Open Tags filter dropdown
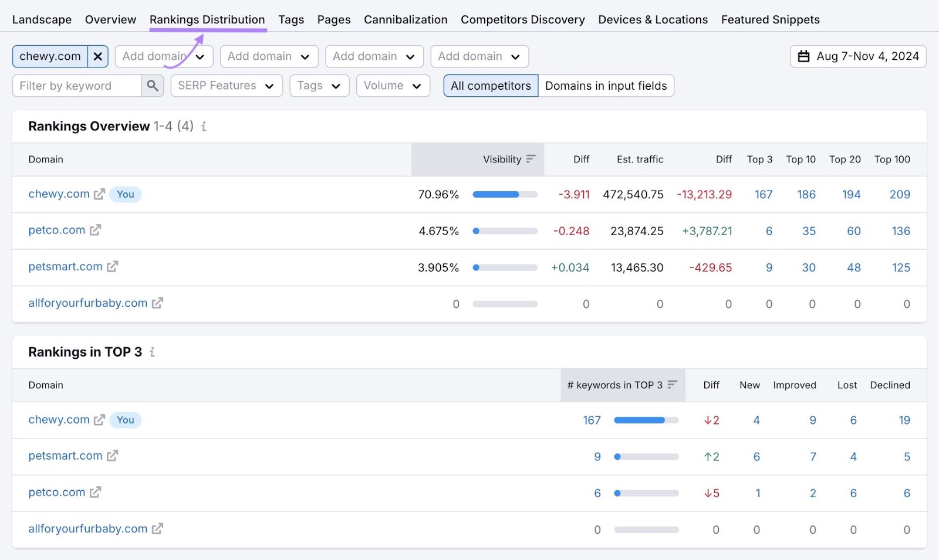The image size is (939, 560). (x=319, y=86)
